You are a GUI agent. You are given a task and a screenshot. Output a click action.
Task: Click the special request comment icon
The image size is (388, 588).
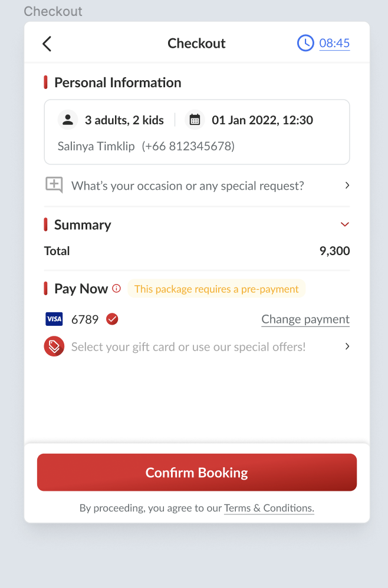pyautogui.click(x=54, y=185)
